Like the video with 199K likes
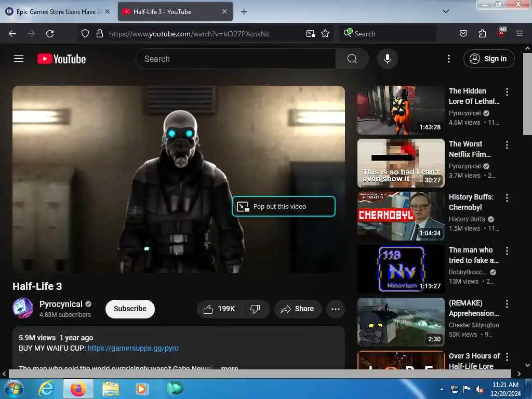This screenshot has height=399, width=532. click(x=219, y=309)
